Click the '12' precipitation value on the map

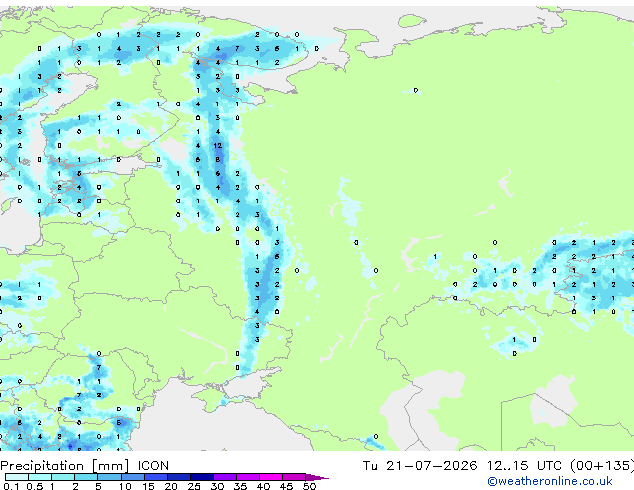pyautogui.click(x=218, y=146)
